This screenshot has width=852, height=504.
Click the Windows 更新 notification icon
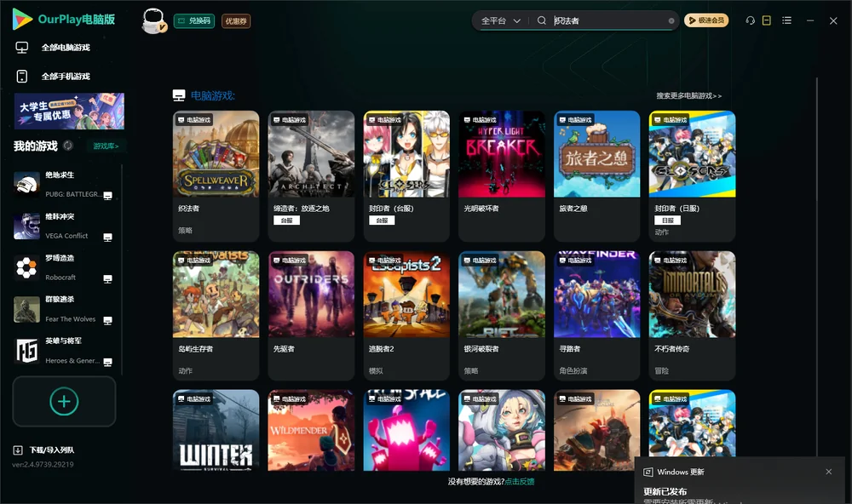pyautogui.click(x=648, y=472)
